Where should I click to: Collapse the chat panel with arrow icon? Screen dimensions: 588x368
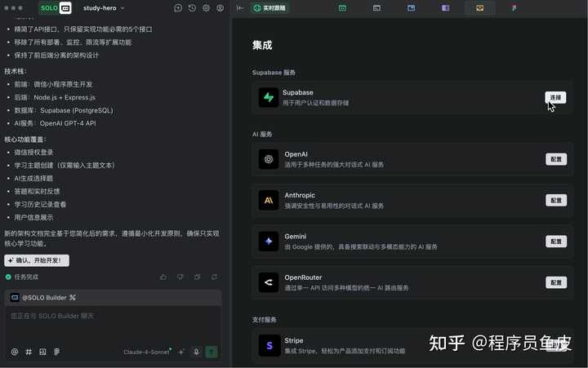(x=240, y=8)
